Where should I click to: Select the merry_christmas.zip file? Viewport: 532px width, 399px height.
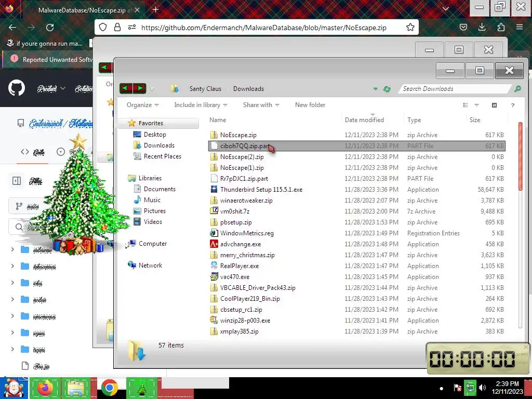(x=356, y=255)
